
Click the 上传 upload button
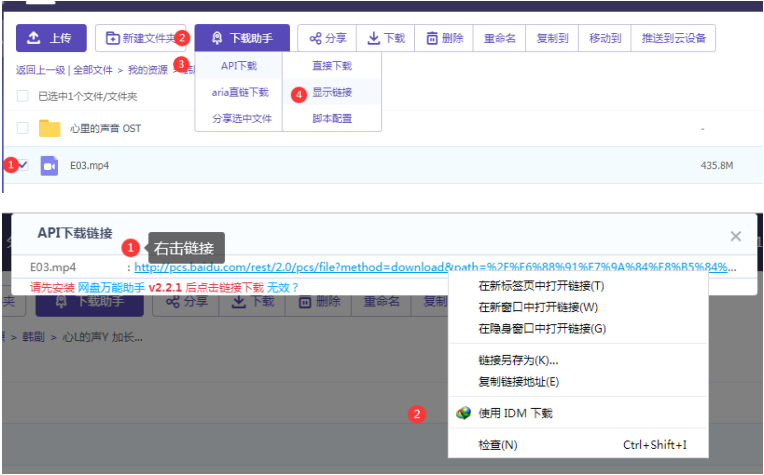[51, 38]
